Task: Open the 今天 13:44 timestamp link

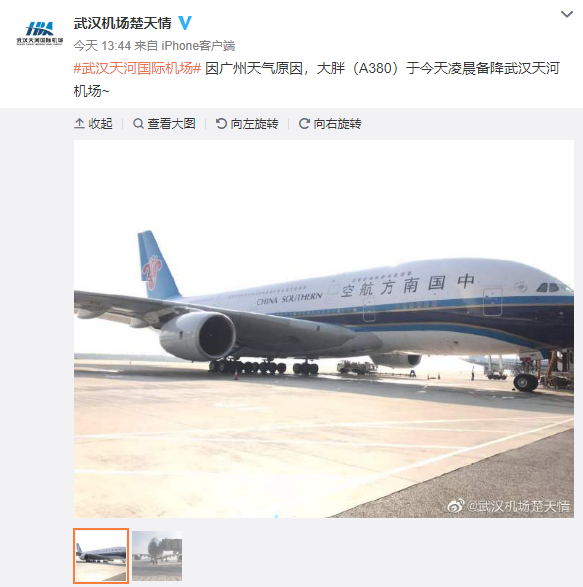Action: coord(102,46)
